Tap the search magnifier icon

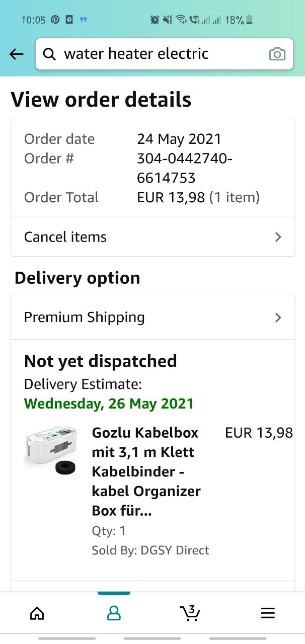tap(49, 54)
